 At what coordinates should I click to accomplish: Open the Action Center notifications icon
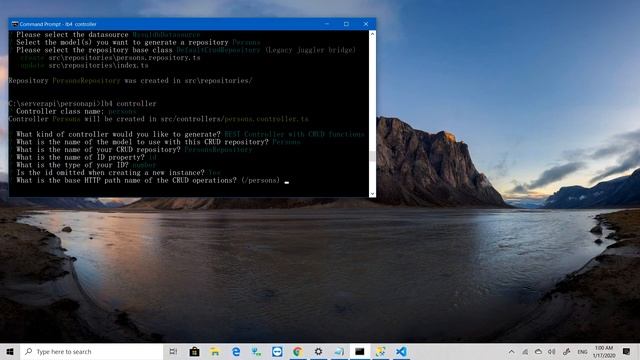pos(627,351)
